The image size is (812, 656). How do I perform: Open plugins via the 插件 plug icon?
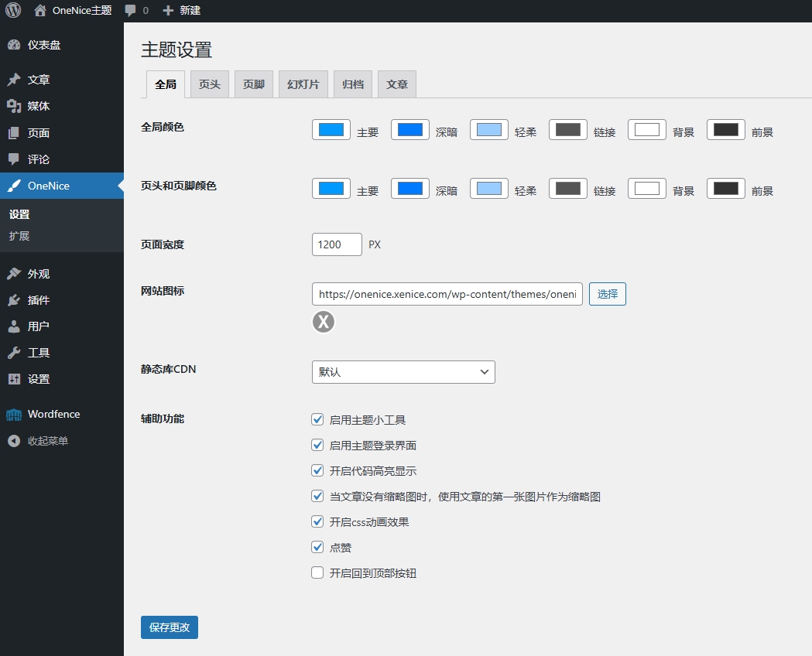(x=14, y=300)
